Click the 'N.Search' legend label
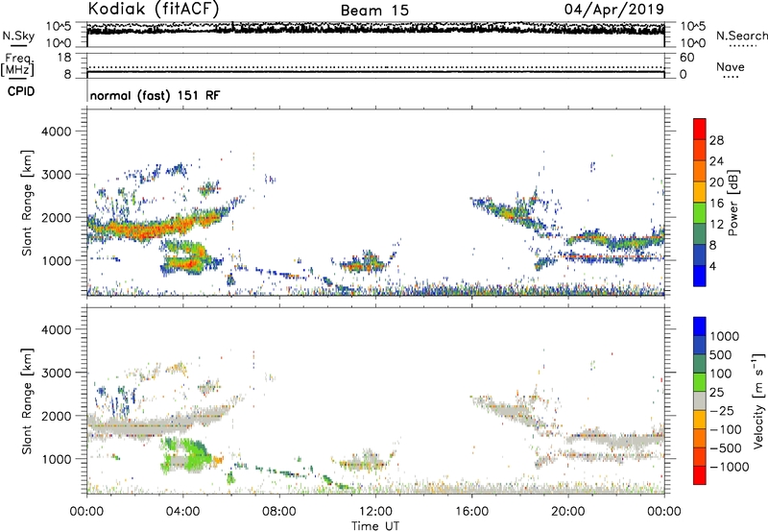The width and height of the screenshot is (768, 532). pos(741,36)
